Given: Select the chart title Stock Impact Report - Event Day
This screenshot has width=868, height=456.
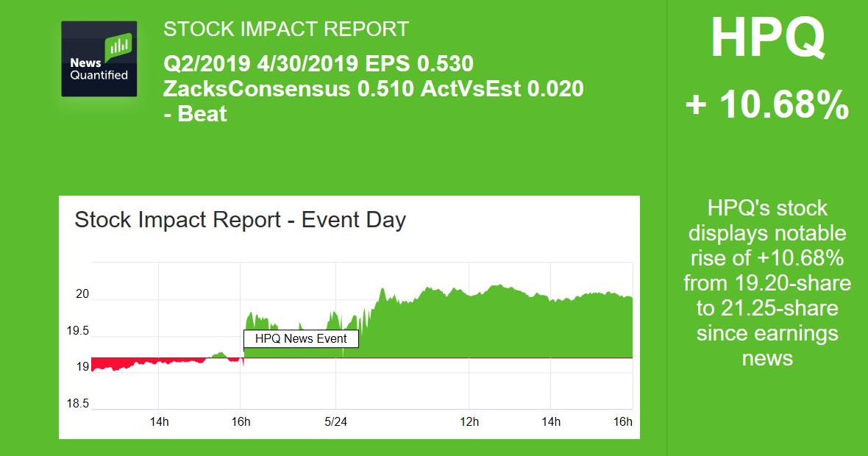Looking at the screenshot, I should 241,220.
